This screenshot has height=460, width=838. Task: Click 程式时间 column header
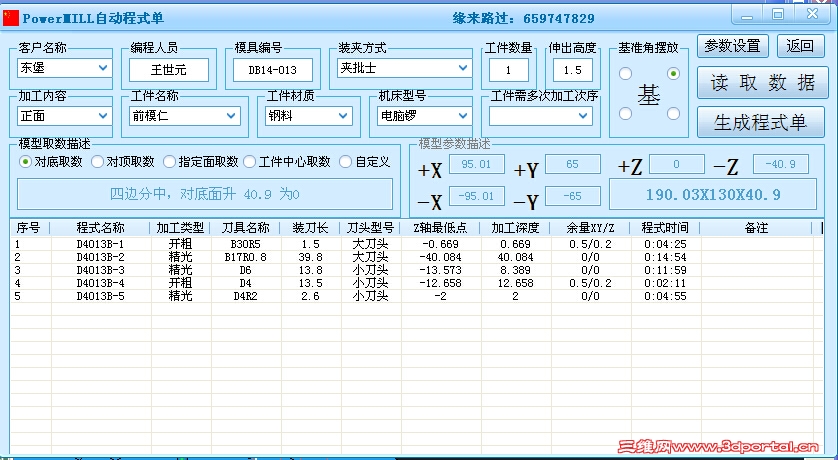tap(665, 228)
